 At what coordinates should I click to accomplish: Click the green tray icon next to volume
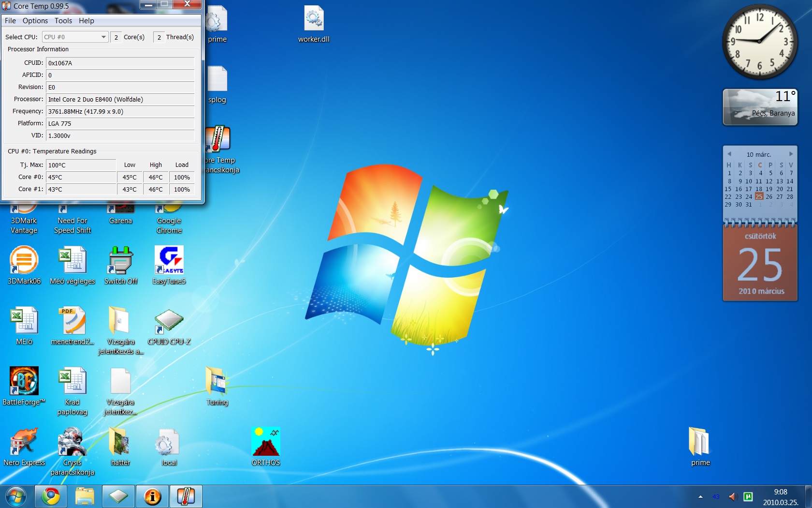pyautogui.click(x=748, y=497)
